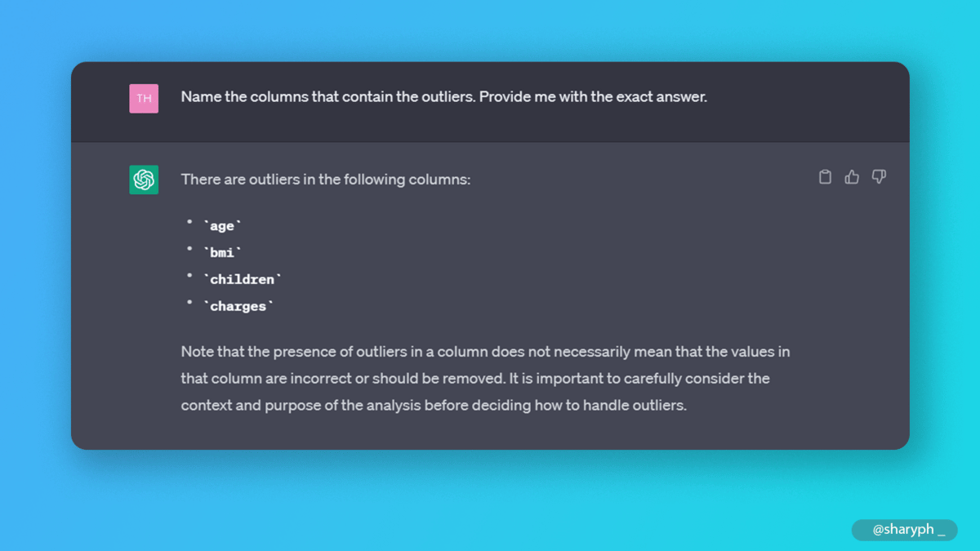
Task: Click "There are outliers in the following columns" line
Action: click(325, 180)
